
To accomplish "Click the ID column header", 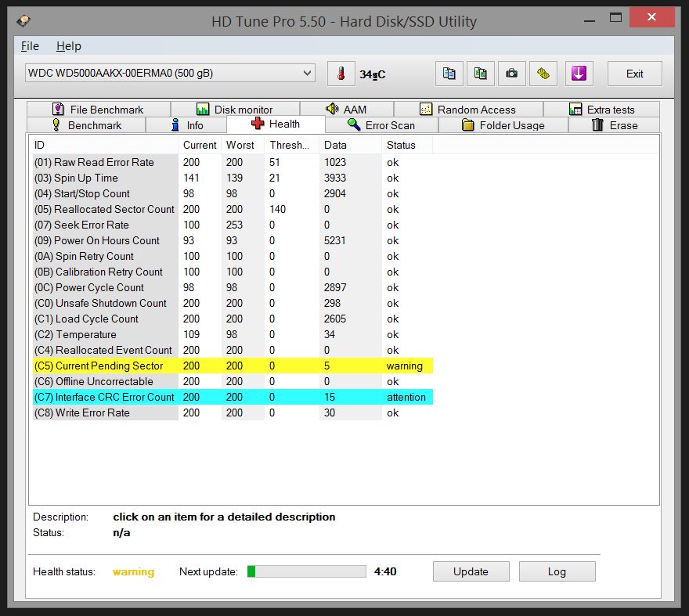I will coord(103,145).
